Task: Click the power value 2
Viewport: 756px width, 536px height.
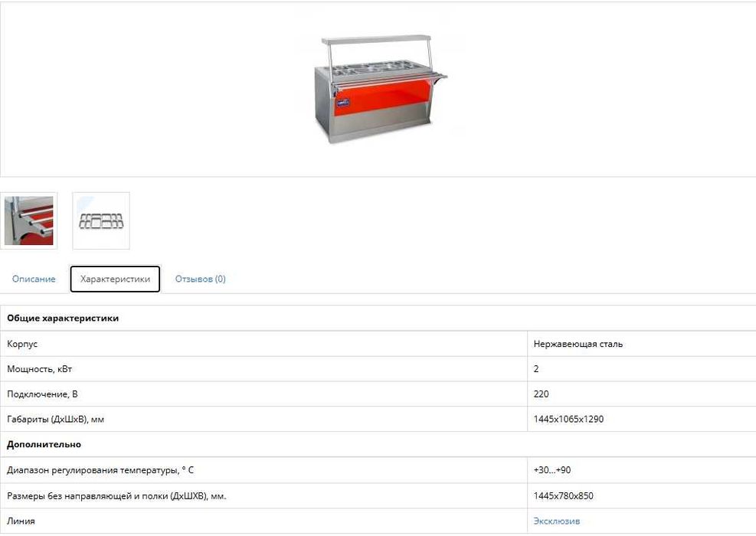Action: (x=536, y=369)
